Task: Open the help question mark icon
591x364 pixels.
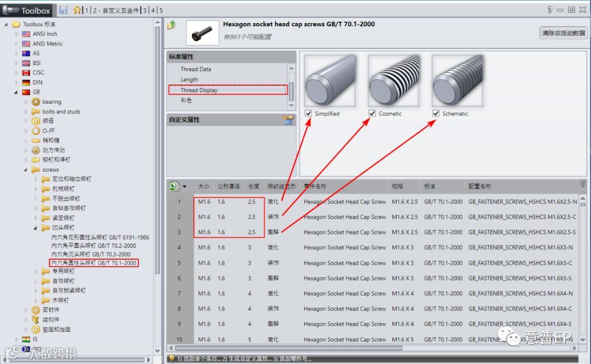Action: click(x=549, y=10)
